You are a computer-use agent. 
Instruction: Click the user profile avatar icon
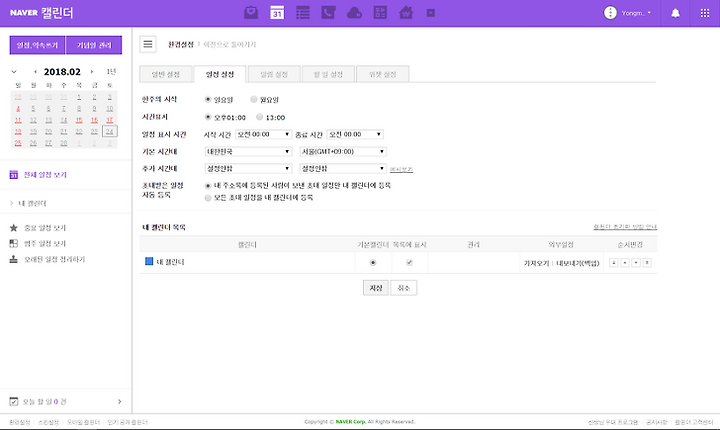(x=610, y=13)
